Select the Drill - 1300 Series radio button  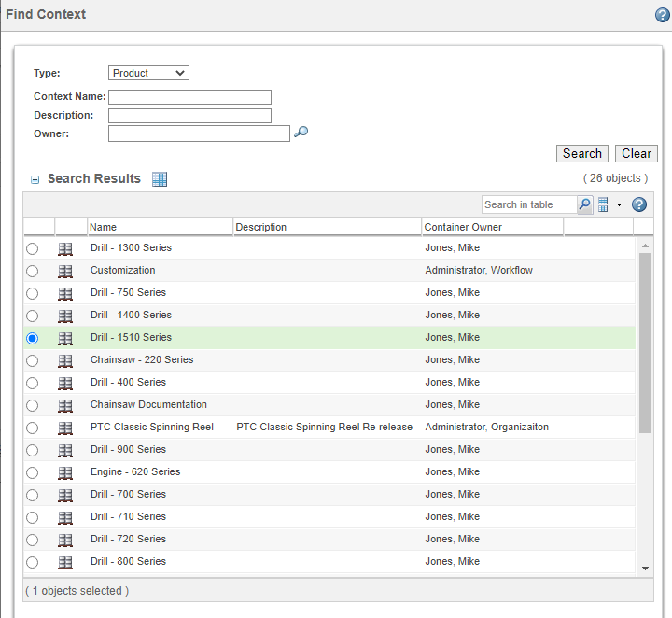(33, 248)
